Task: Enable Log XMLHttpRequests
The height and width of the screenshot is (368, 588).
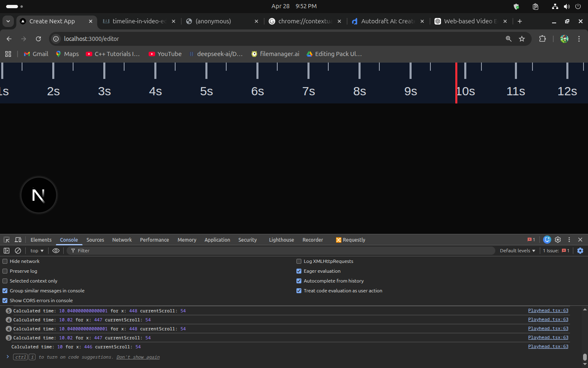Action: coord(299,261)
